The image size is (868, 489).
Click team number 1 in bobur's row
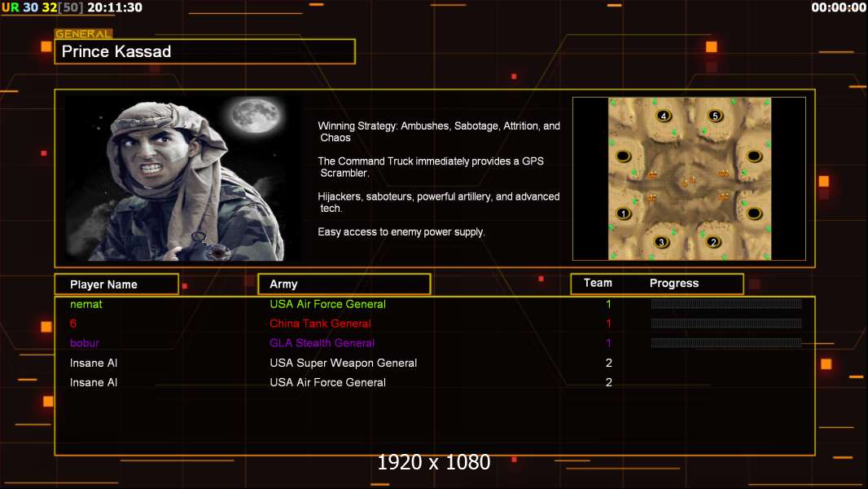coord(608,343)
